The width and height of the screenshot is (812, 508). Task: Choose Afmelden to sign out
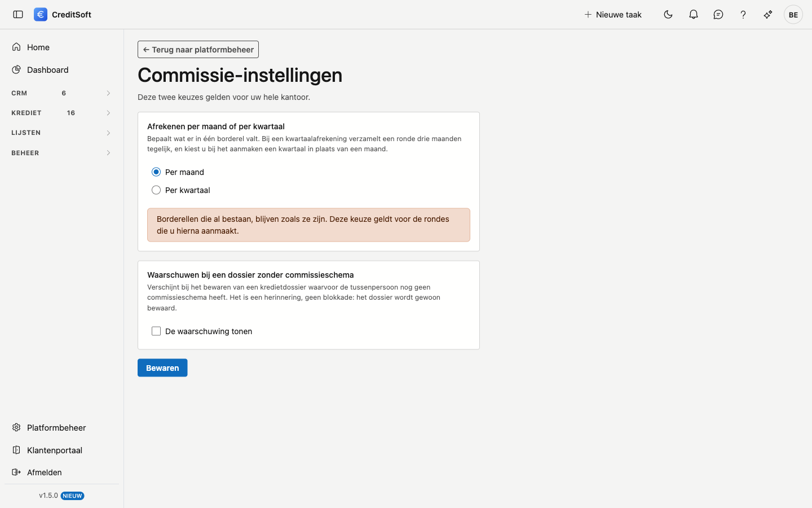pos(61,472)
